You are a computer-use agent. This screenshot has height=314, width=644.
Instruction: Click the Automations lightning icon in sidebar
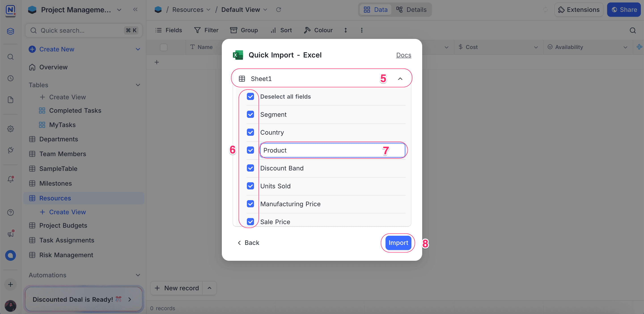(11, 150)
